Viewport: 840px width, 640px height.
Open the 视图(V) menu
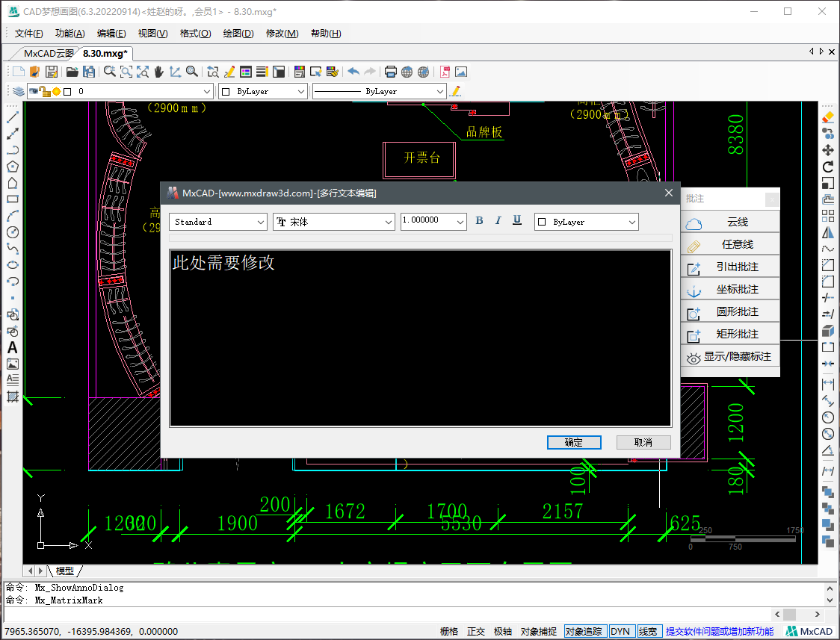pos(152,33)
